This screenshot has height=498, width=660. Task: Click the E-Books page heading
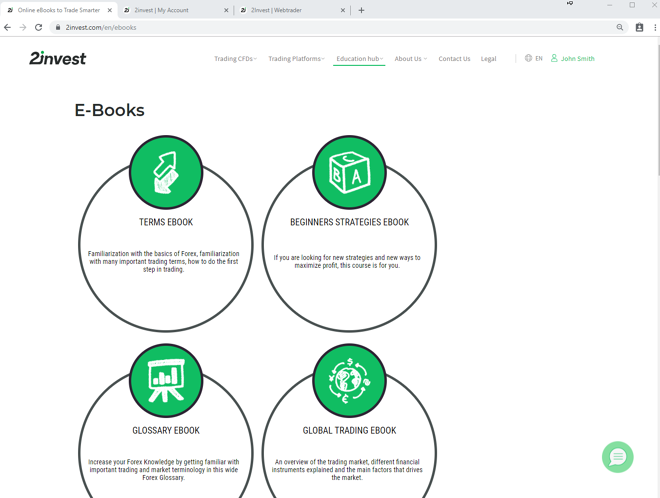tap(109, 110)
